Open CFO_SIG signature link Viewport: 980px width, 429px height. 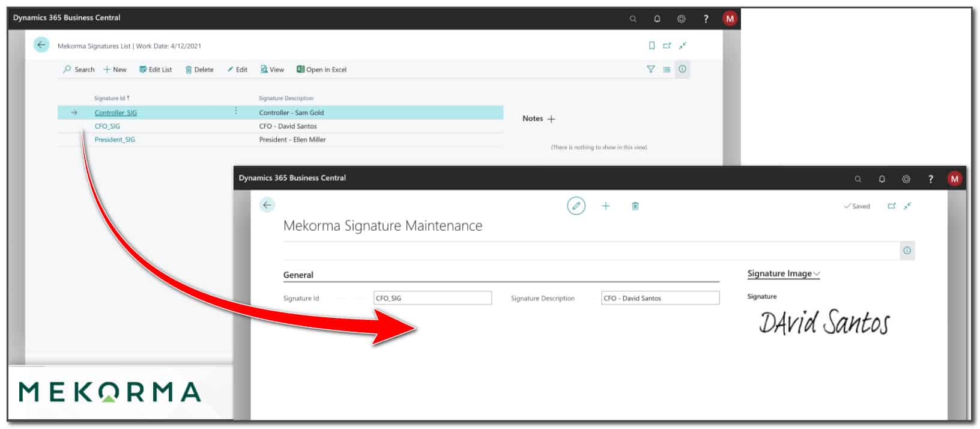coord(107,126)
